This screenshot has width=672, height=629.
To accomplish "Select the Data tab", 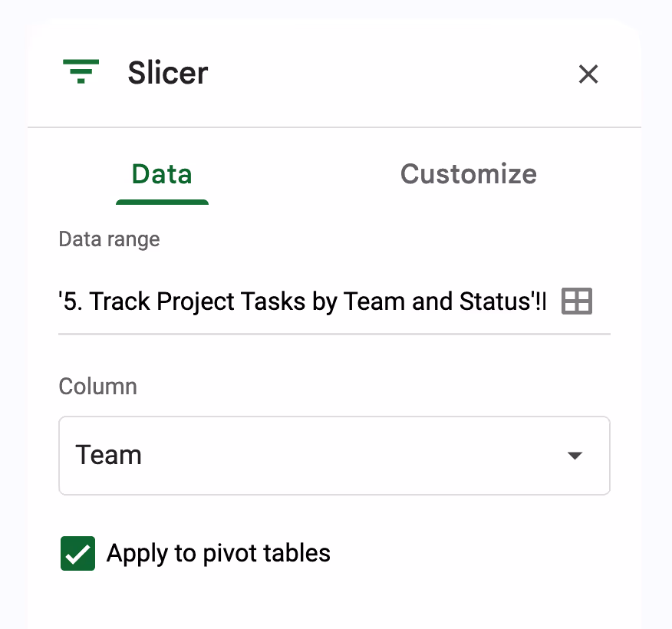I will [x=162, y=174].
